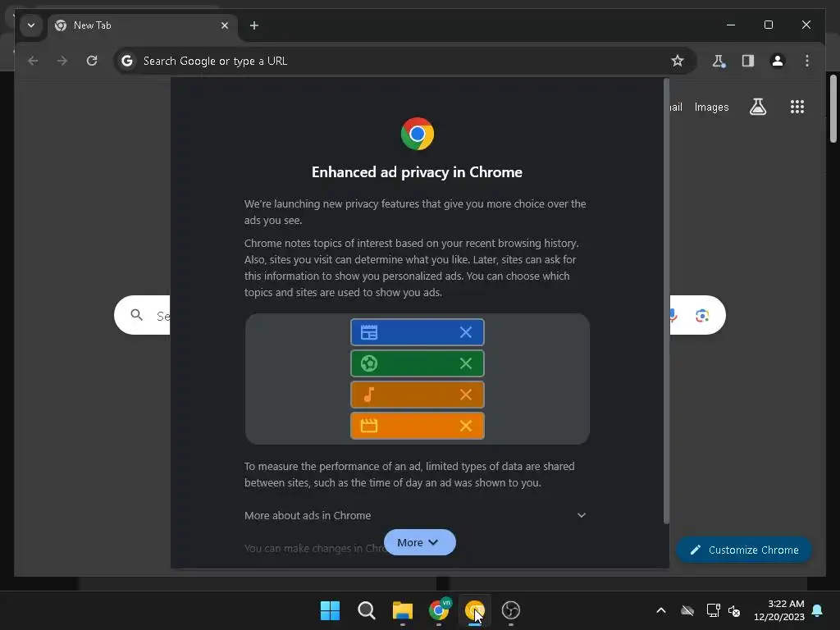
Task: Open a new tab with plus button
Action: [254, 25]
